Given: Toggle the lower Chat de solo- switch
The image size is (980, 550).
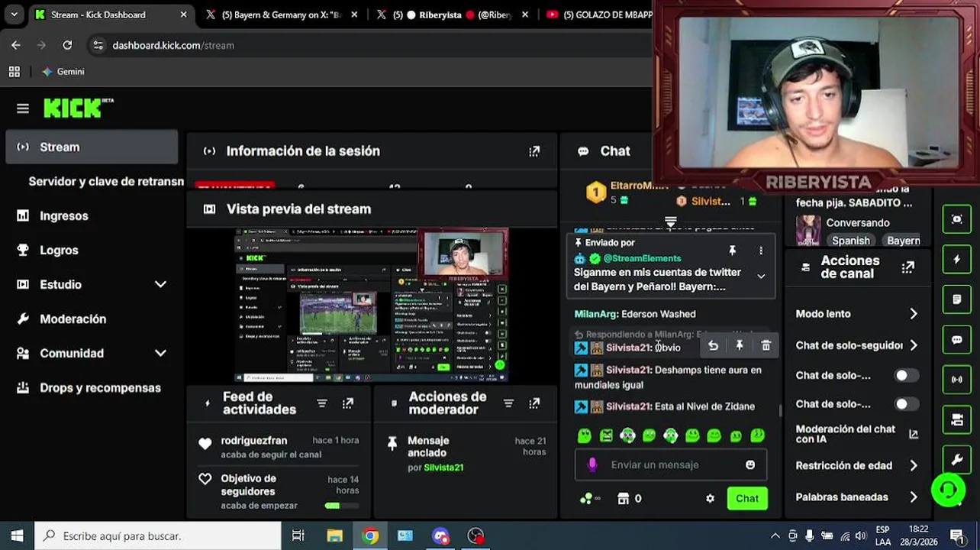Looking at the screenshot, I should click(905, 404).
